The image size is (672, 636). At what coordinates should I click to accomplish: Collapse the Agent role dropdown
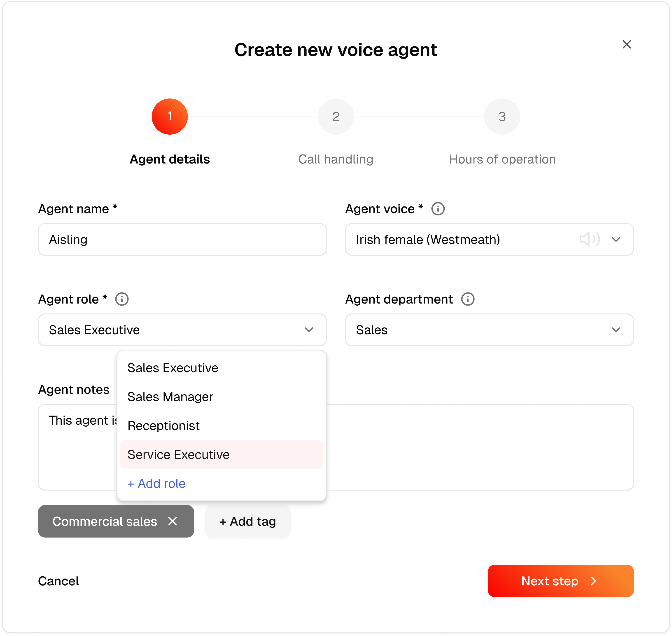pos(308,330)
